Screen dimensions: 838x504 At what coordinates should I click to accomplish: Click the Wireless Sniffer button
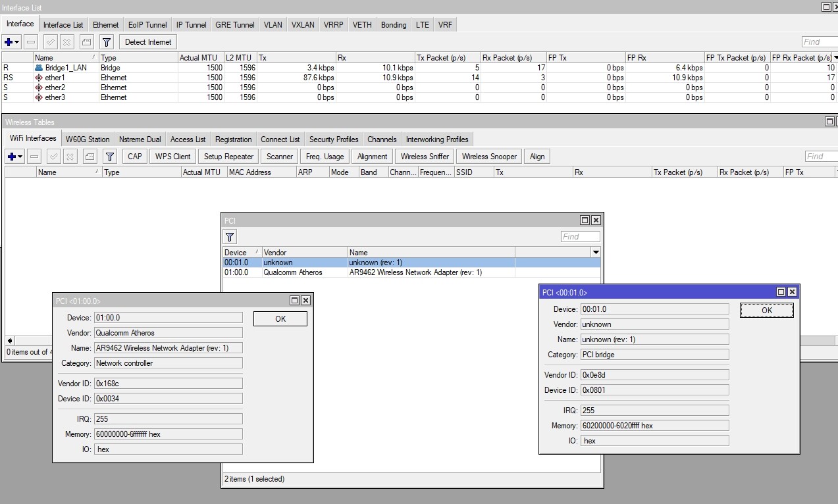[425, 157]
